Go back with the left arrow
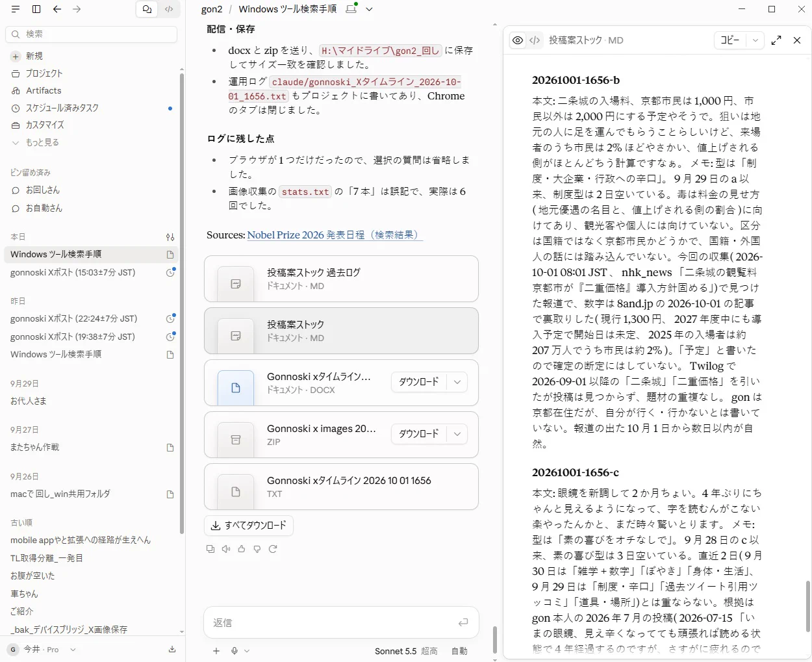 [x=57, y=9]
